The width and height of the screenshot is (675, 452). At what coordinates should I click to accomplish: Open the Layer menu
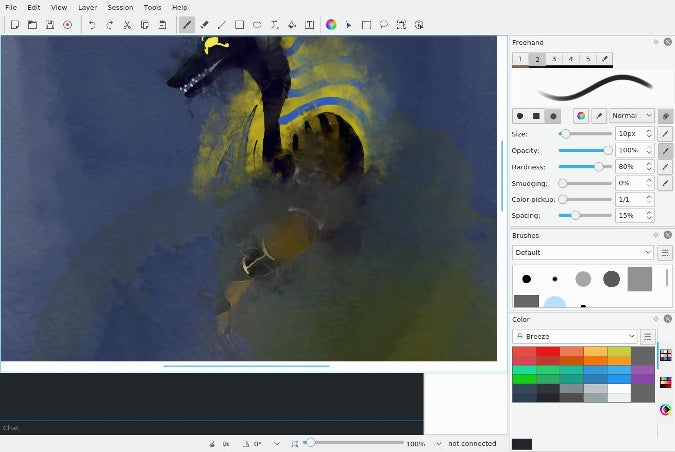tap(87, 7)
